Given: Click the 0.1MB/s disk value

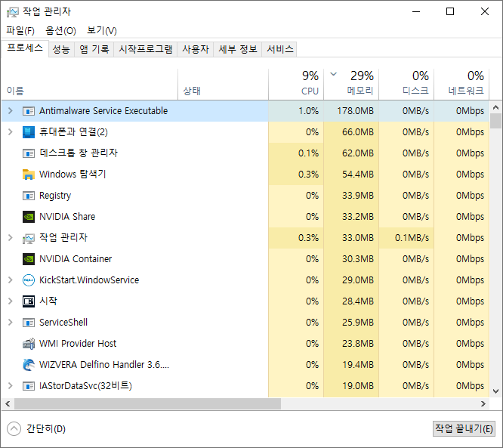Looking at the screenshot, I should click(x=412, y=238).
